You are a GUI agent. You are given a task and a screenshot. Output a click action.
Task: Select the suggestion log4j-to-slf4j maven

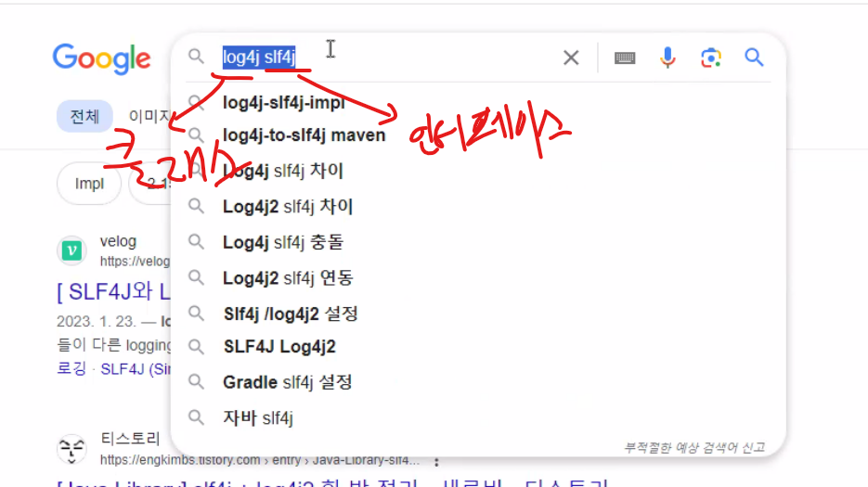coord(304,135)
